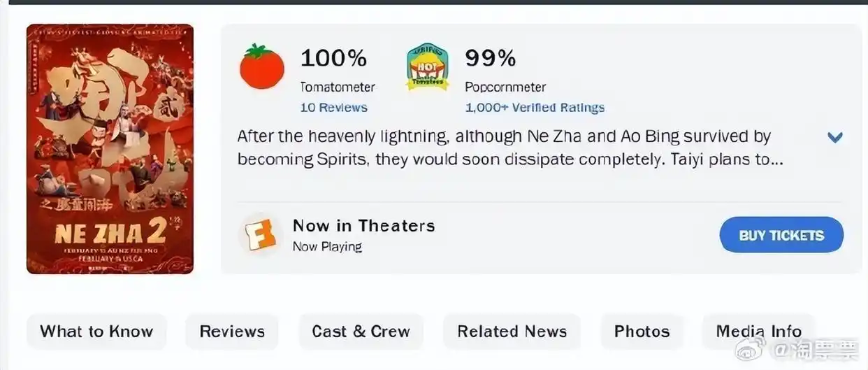Click the Buy Tickets button
This screenshot has height=370, width=868.
click(x=781, y=235)
